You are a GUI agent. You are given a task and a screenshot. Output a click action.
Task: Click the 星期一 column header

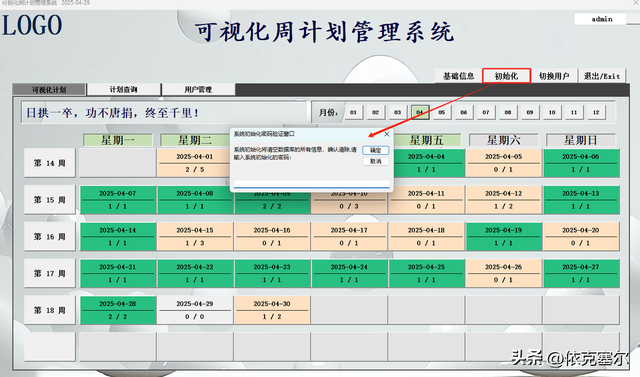(x=118, y=140)
